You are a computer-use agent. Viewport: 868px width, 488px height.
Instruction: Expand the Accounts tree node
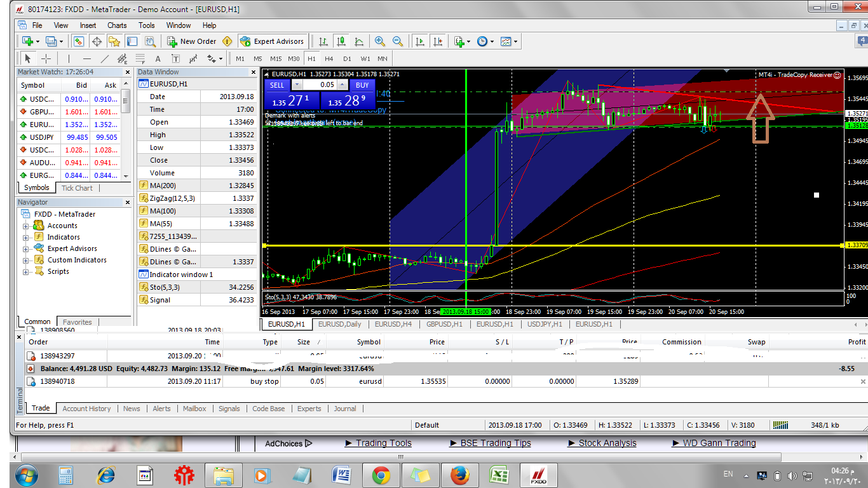[x=26, y=226]
